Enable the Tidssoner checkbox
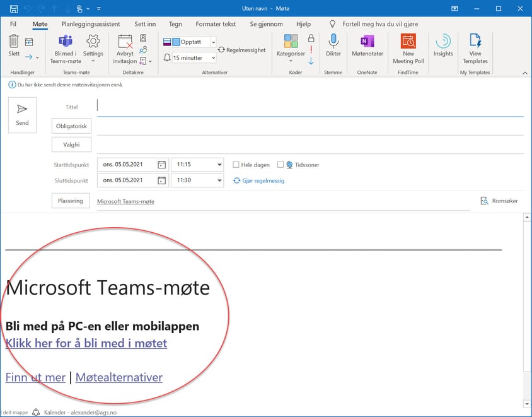The image size is (532, 417). click(x=280, y=165)
